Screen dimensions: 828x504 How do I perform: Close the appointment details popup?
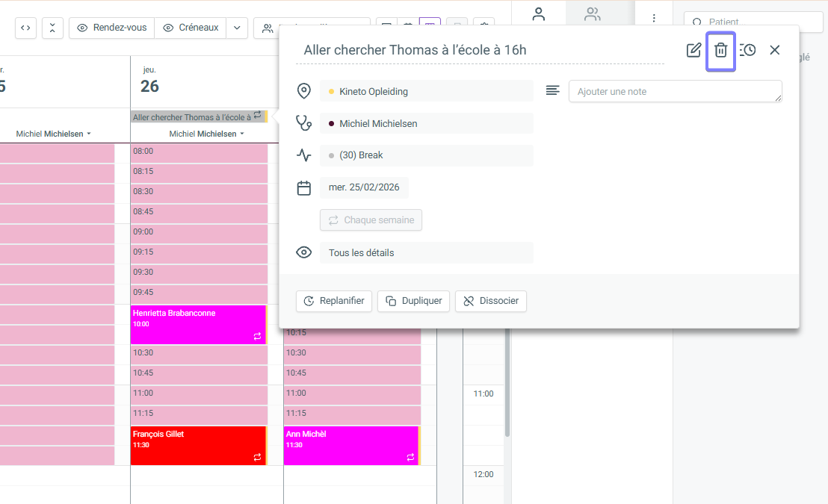[x=775, y=50]
